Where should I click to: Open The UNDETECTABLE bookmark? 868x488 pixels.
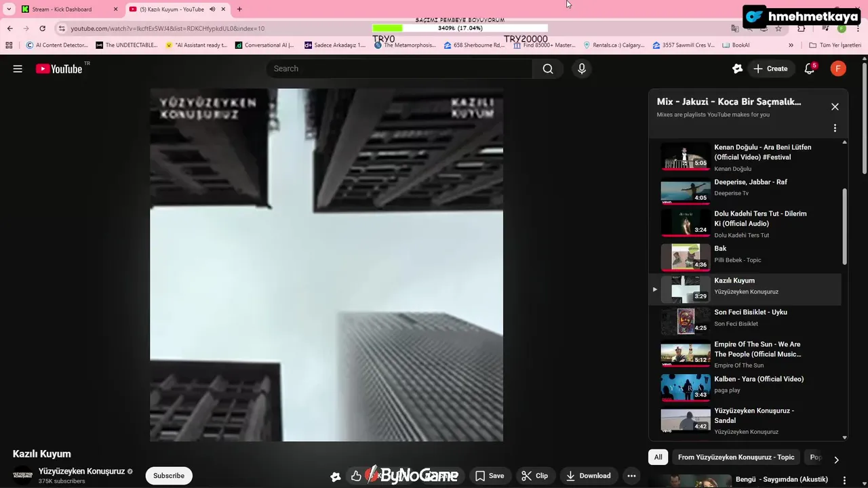point(126,45)
